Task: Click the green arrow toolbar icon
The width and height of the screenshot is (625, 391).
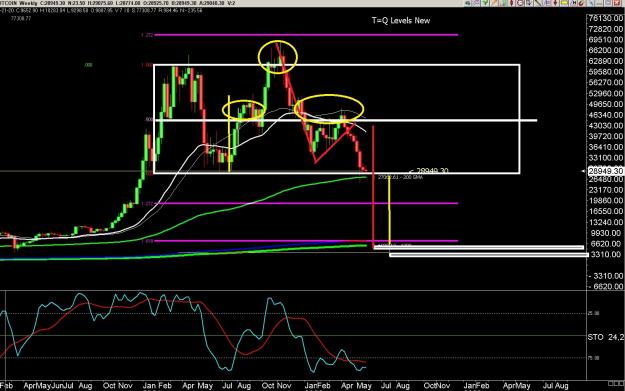Action: point(485,3)
